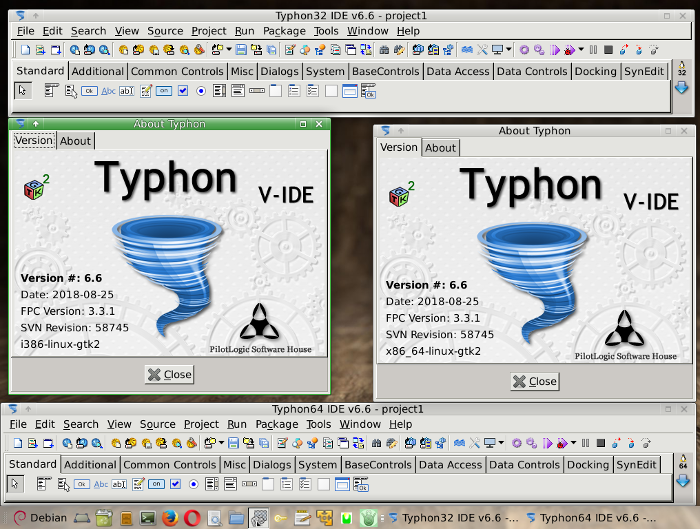Click gear Build icon in Typhon64 toolbar
The height and width of the screenshot is (529, 700).
(517, 443)
